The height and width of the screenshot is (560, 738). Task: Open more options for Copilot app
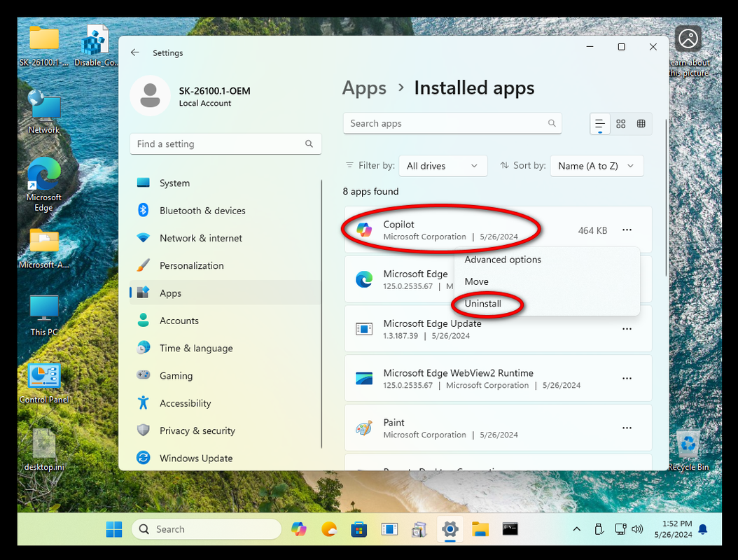pos(627,230)
